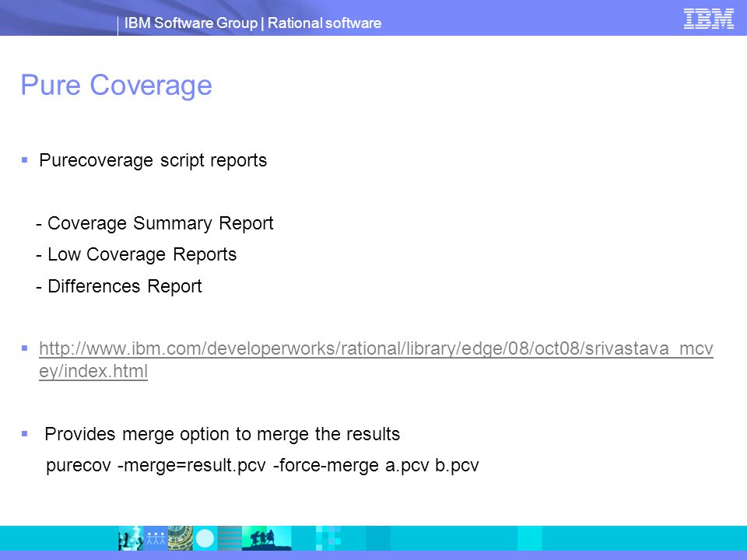The width and height of the screenshot is (747, 560).
Task: Click the hikers silhouette image in footer
Action: click(266, 538)
